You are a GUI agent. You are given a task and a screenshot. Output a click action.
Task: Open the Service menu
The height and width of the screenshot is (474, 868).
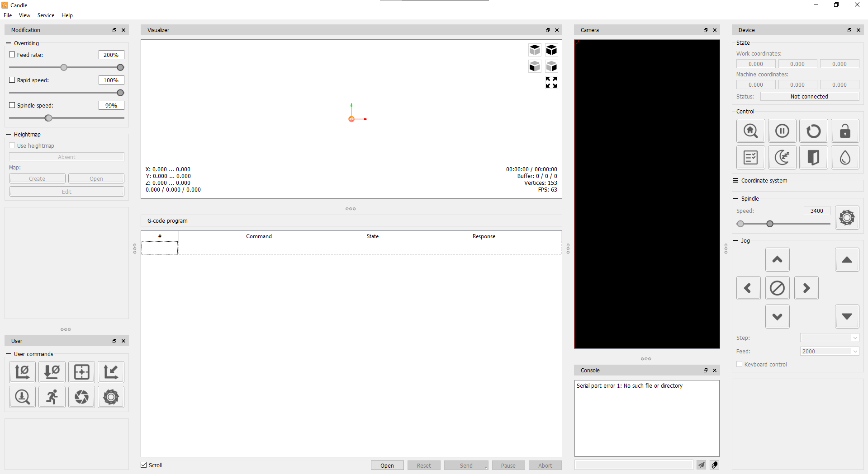tap(46, 15)
